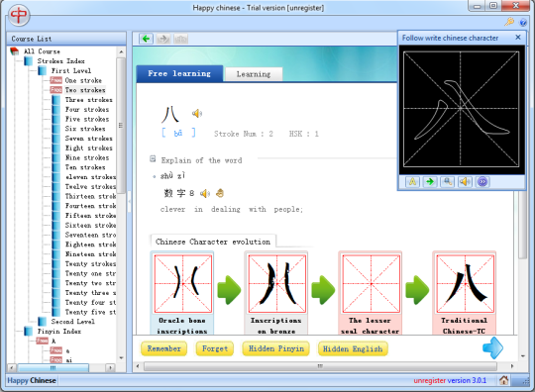The width and height of the screenshot is (535, 392).
Task: Select Four strokes course
Action: point(87,110)
